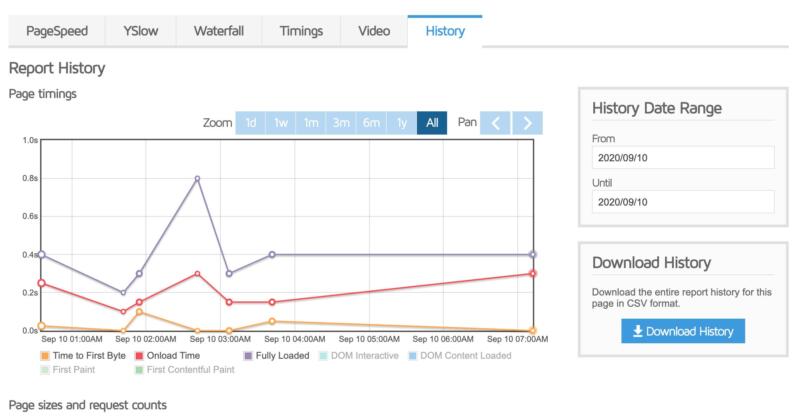Image resolution: width=800 pixels, height=416 pixels.
Task: Click the 0.8s peak Fully Loaded data point
Action: pos(197,178)
